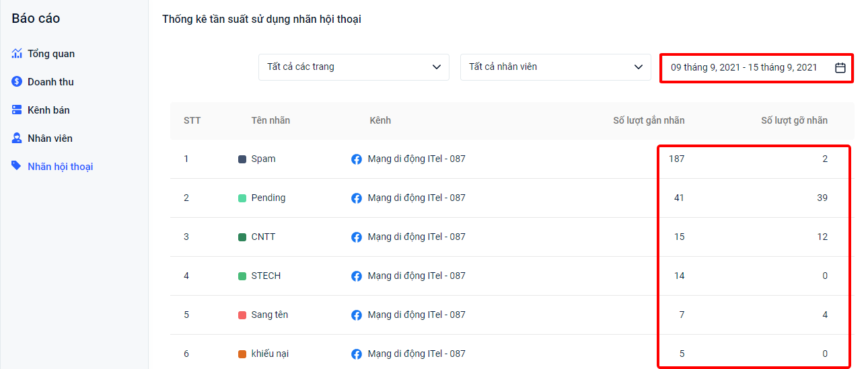Click the Số lượt gắn nhãn column header
868x369 pixels.
tap(649, 121)
